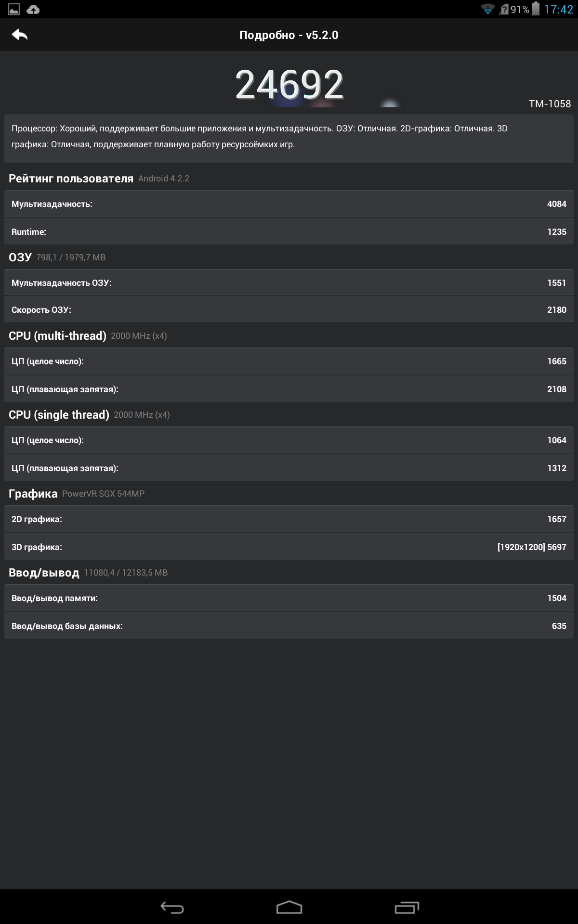Tap the Скорость ОЗУ row
578x924 pixels.
(289, 310)
